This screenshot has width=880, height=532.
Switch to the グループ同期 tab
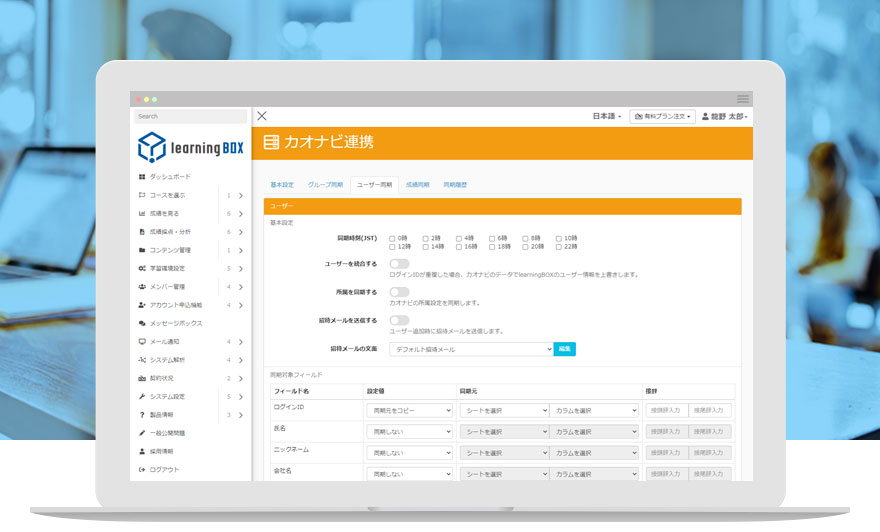point(325,185)
